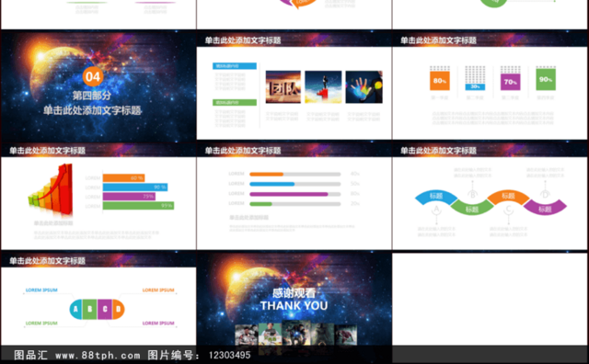Click the THANK YOU text on final slide

click(x=294, y=305)
